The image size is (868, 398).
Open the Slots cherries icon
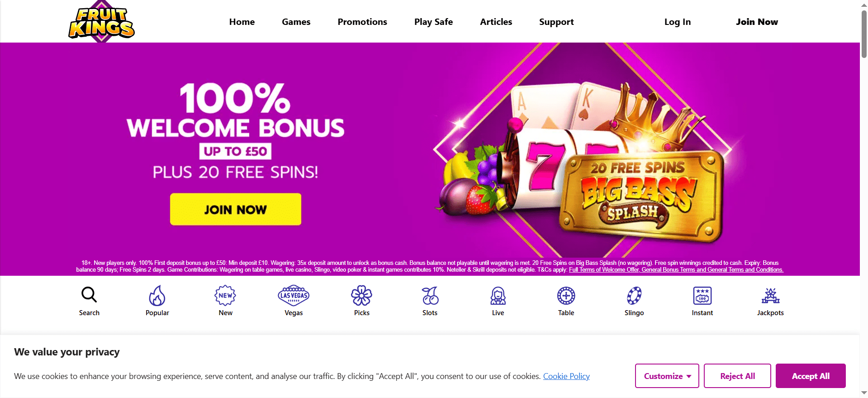click(430, 296)
